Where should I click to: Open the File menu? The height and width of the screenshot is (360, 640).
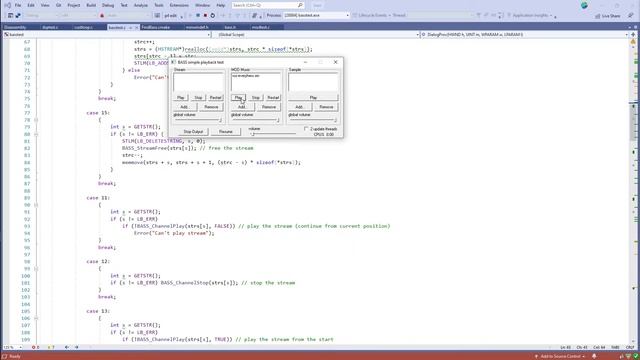click(18, 5)
